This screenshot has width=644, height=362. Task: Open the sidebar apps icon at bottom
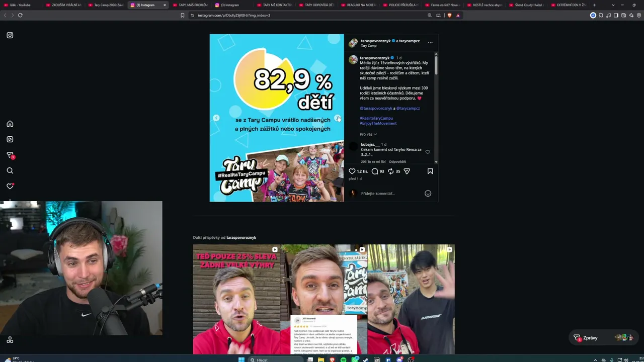coord(10,340)
